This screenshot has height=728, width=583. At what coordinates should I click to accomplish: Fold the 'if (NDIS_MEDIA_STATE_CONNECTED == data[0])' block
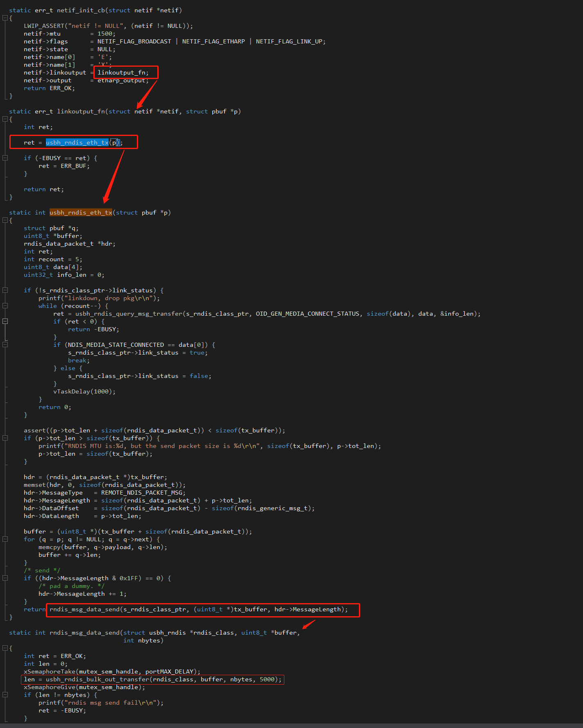(5, 345)
